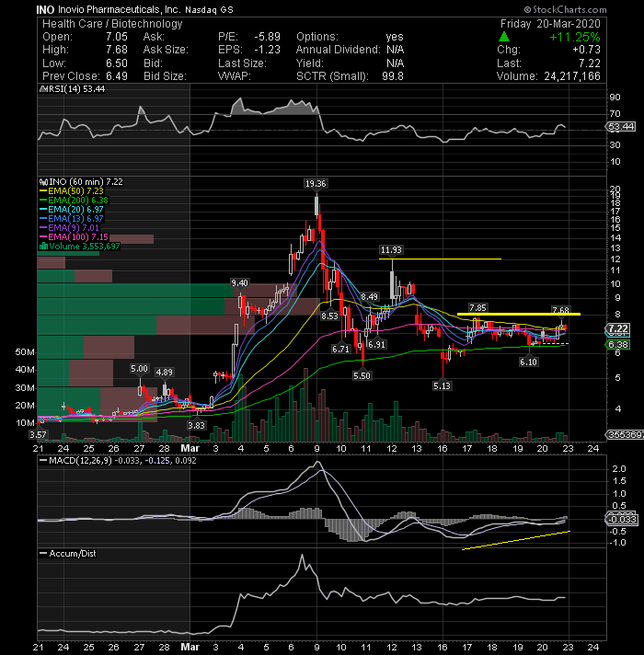The image size is (644, 655).
Task: Click the 53.44 RSI value tag on axis
Action: 621,127
